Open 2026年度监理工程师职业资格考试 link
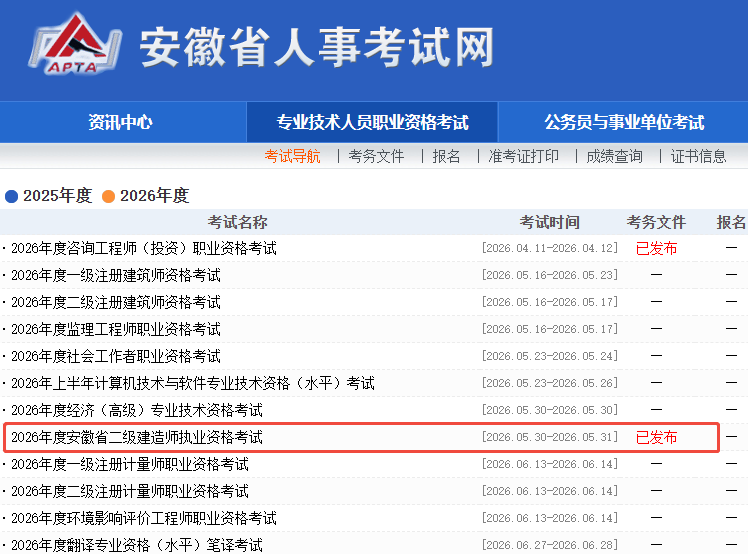Viewport: 748px width, 554px height. (116, 329)
